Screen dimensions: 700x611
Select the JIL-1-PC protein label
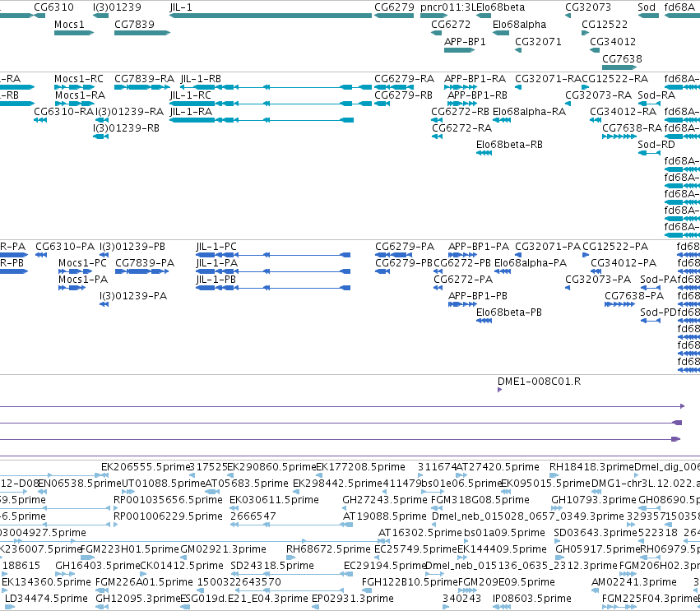216,247
